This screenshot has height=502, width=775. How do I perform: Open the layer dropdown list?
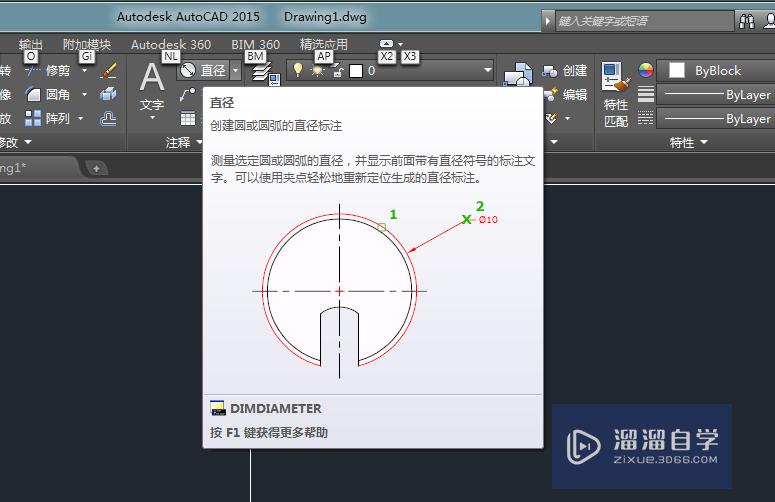pos(487,70)
